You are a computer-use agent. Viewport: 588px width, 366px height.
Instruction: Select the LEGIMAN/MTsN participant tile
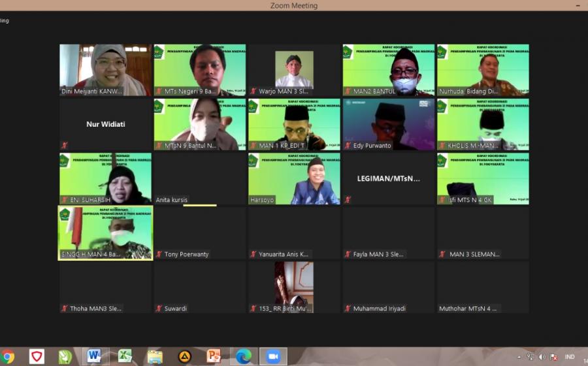click(x=388, y=178)
